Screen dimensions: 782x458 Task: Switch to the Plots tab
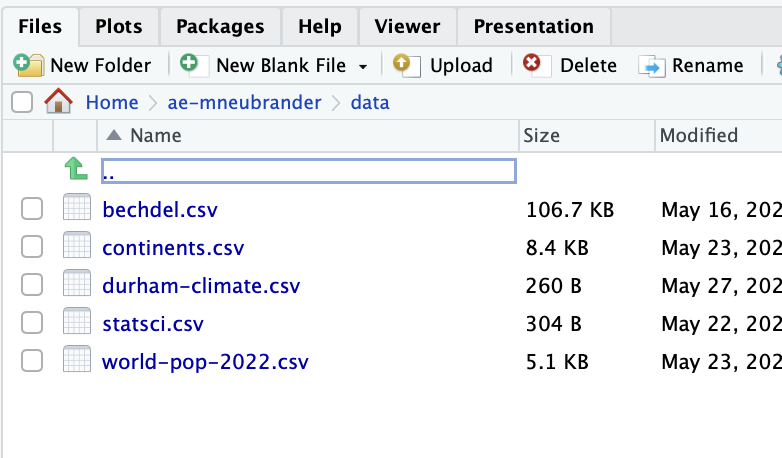(x=119, y=26)
